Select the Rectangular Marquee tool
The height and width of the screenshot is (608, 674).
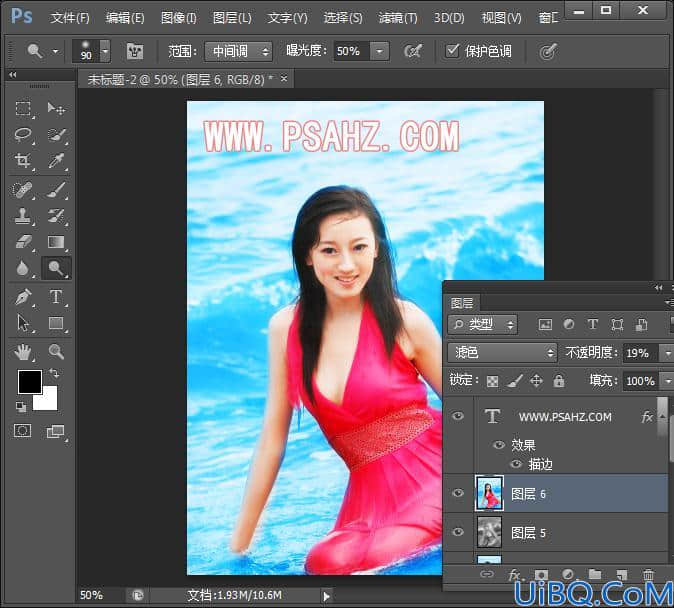coord(23,108)
